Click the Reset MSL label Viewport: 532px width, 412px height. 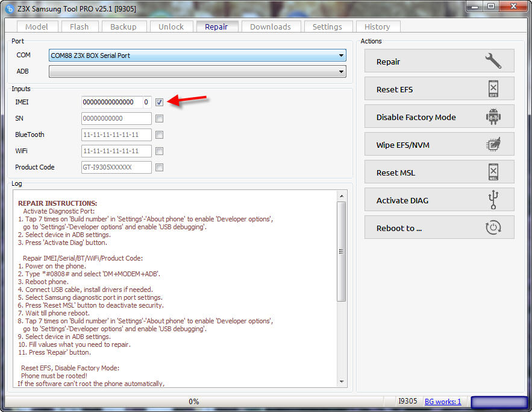[x=396, y=173]
